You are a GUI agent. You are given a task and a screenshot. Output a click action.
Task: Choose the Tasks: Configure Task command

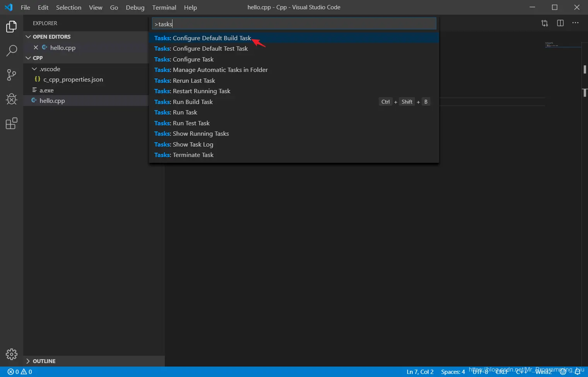pos(294,59)
